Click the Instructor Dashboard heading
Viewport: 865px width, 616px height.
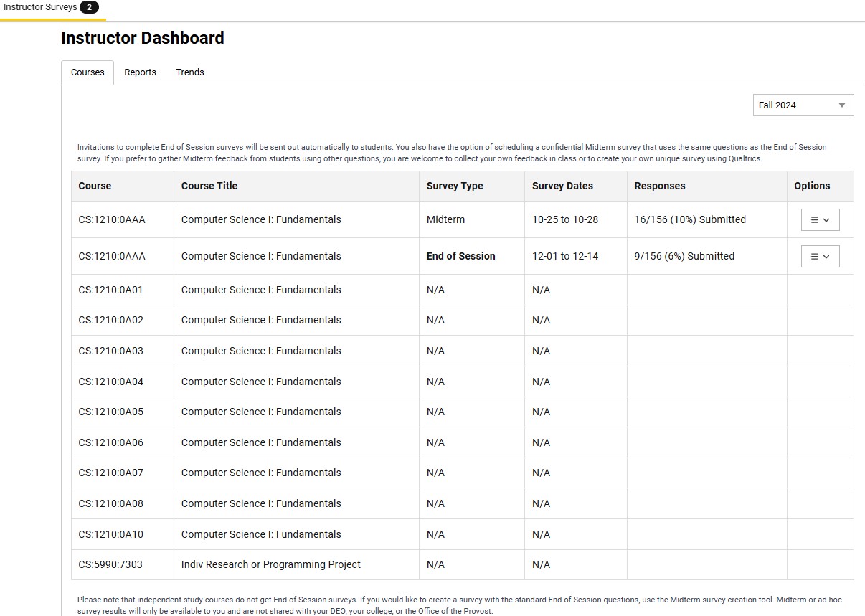coord(143,38)
